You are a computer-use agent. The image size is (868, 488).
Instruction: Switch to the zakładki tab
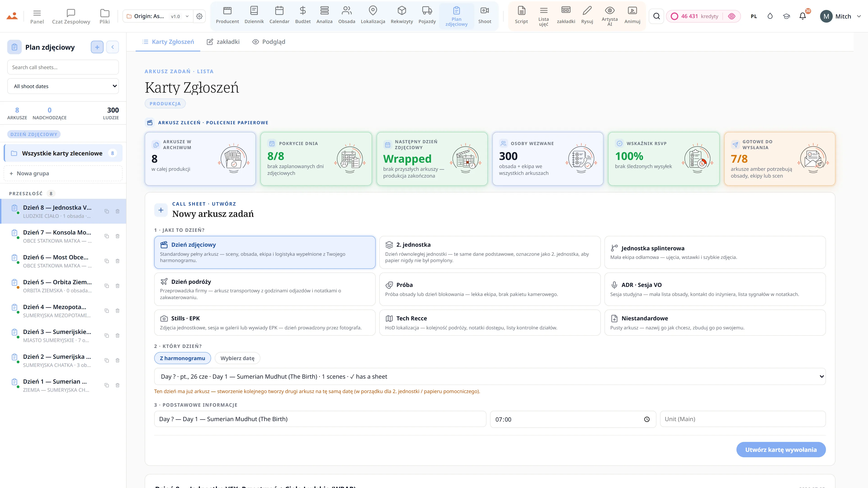(223, 42)
